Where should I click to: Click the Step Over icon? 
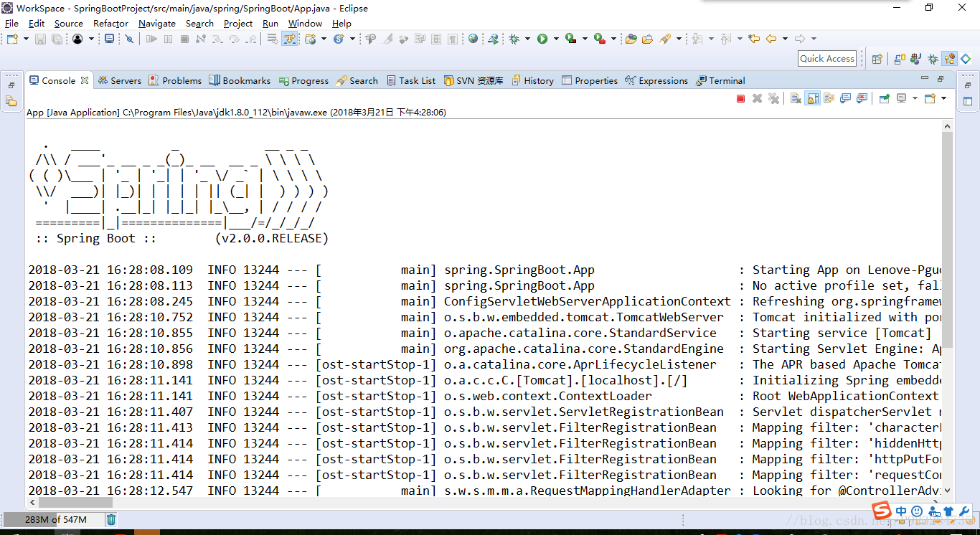[x=234, y=39]
